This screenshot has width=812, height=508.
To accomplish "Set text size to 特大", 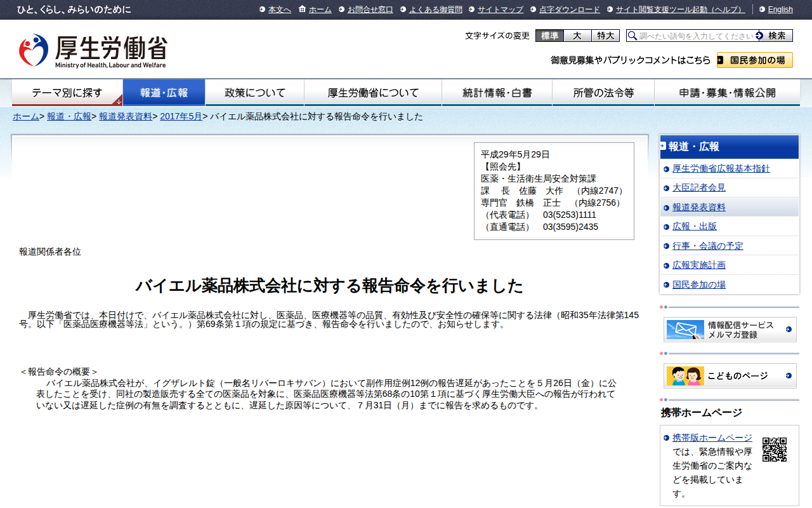I will (605, 36).
